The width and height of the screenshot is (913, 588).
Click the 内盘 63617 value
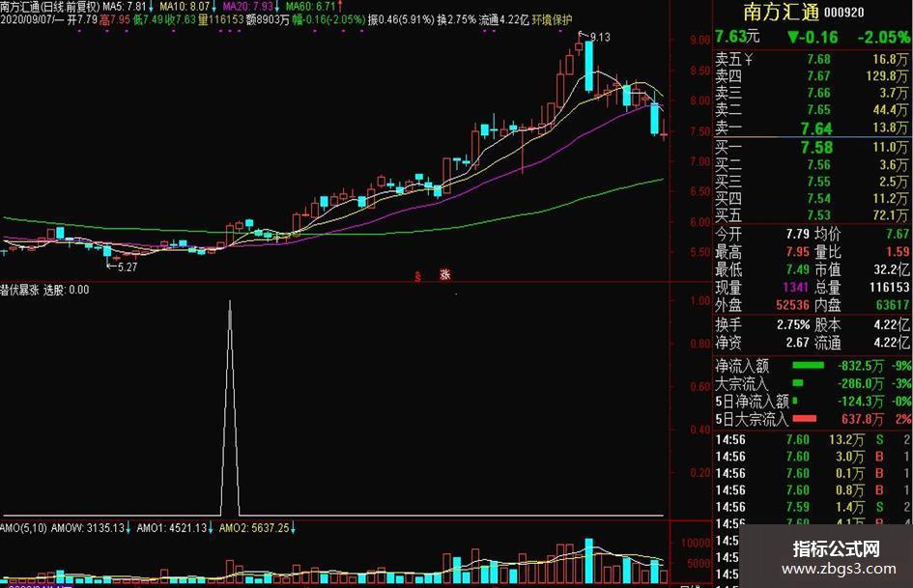coord(892,305)
